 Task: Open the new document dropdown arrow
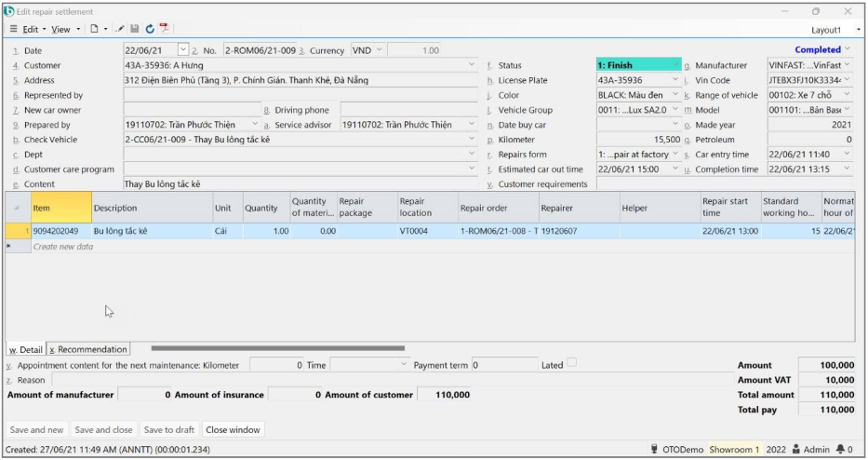105,30
